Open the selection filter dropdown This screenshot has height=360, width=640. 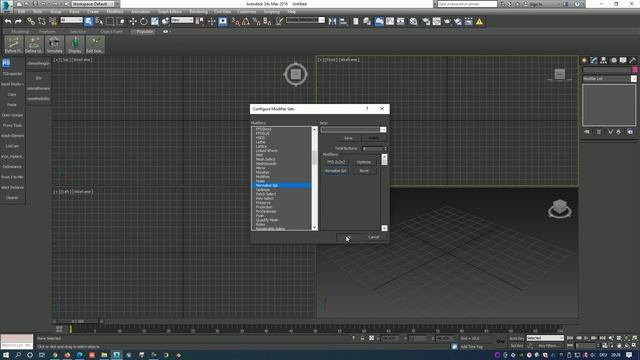[x=71, y=20]
